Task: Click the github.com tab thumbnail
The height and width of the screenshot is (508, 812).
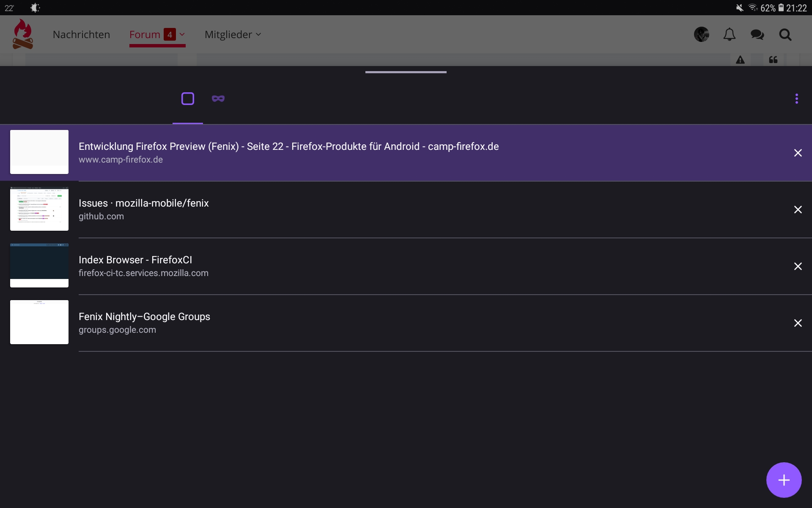Action: point(39,209)
